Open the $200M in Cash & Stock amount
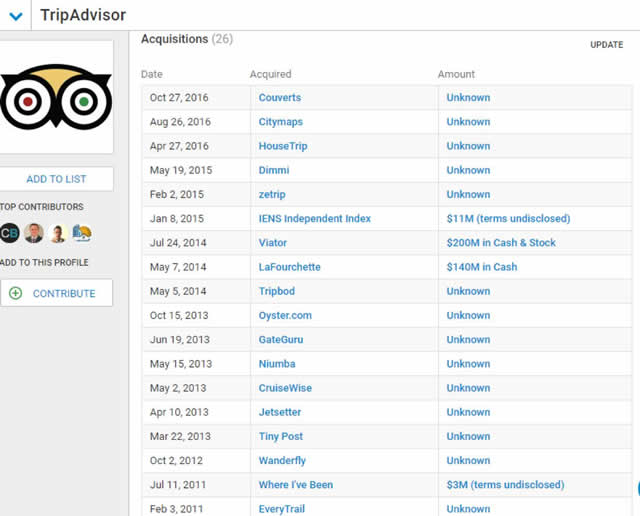Screen dimensions: 640x516 tap(501, 243)
